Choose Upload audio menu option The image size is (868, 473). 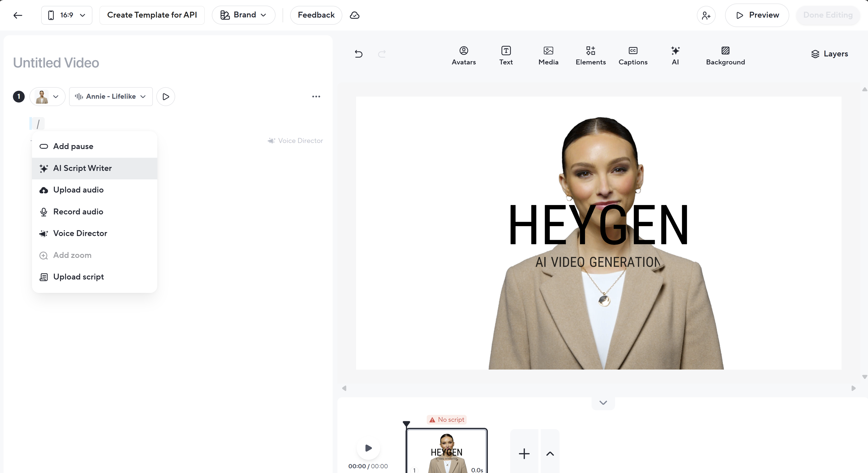coord(78,190)
